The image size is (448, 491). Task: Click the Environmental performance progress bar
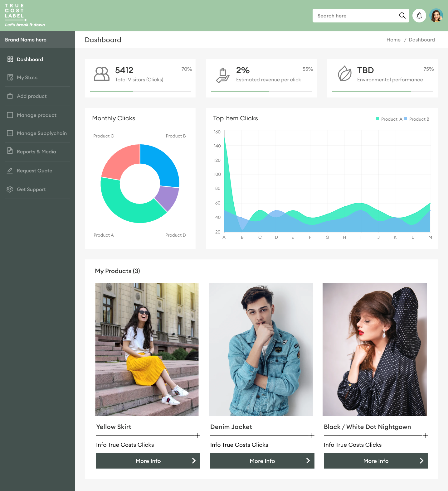pos(382,91)
